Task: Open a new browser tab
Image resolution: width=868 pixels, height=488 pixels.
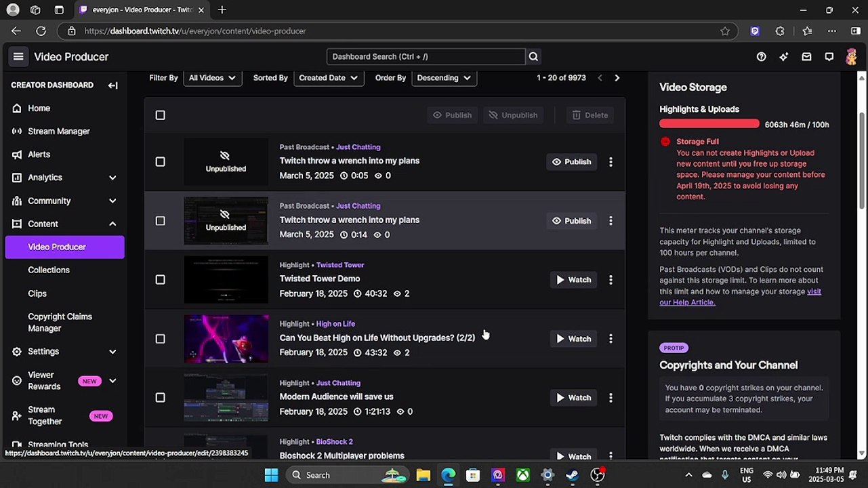Action: (x=222, y=9)
